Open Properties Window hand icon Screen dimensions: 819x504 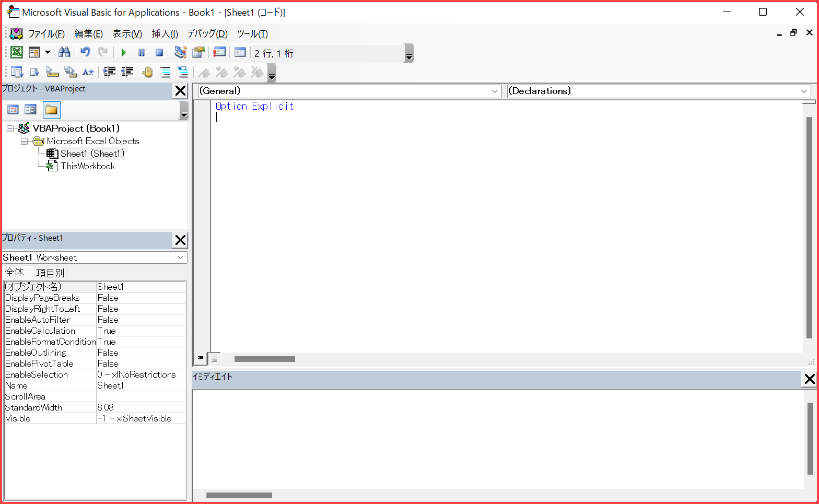click(198, 52)
